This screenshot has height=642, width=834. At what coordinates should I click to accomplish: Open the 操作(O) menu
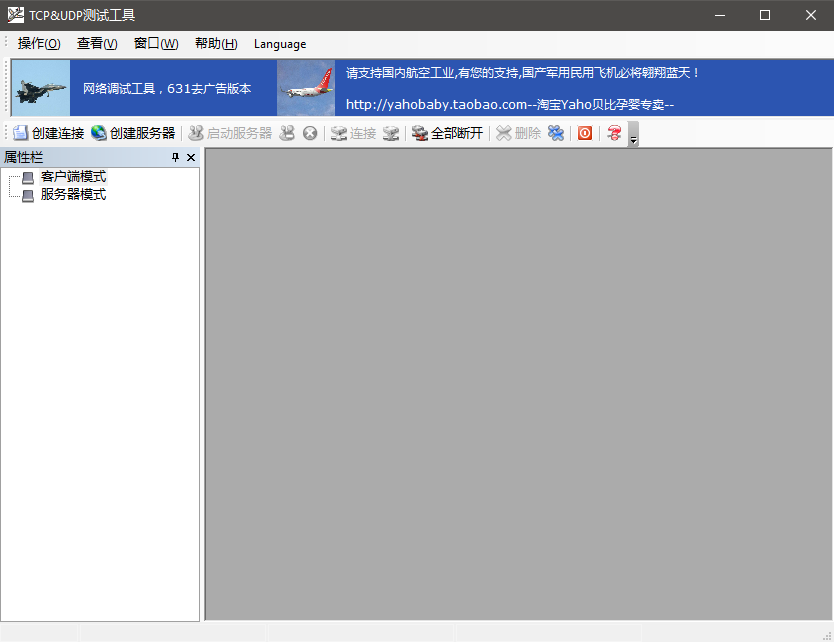(x=37, y=43)
